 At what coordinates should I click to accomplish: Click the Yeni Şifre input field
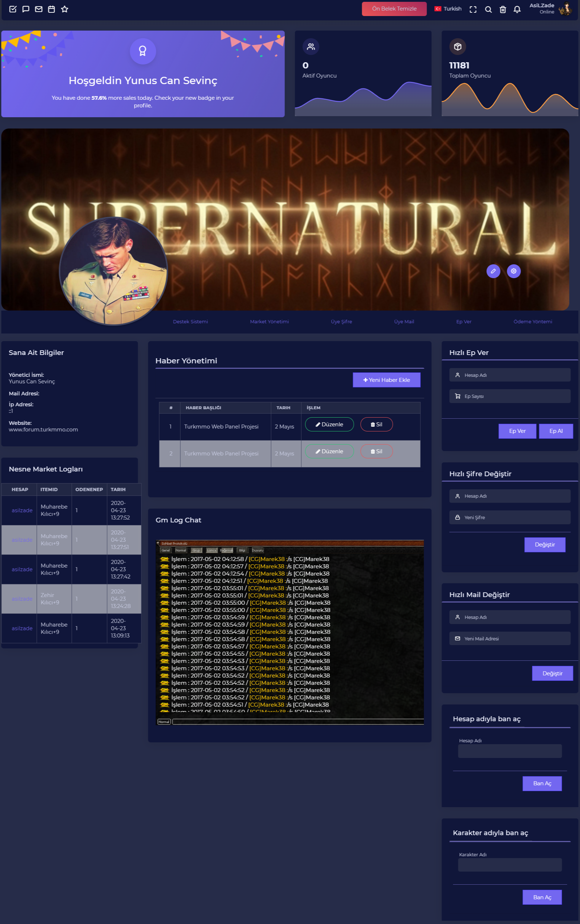[x=510, y=517]
